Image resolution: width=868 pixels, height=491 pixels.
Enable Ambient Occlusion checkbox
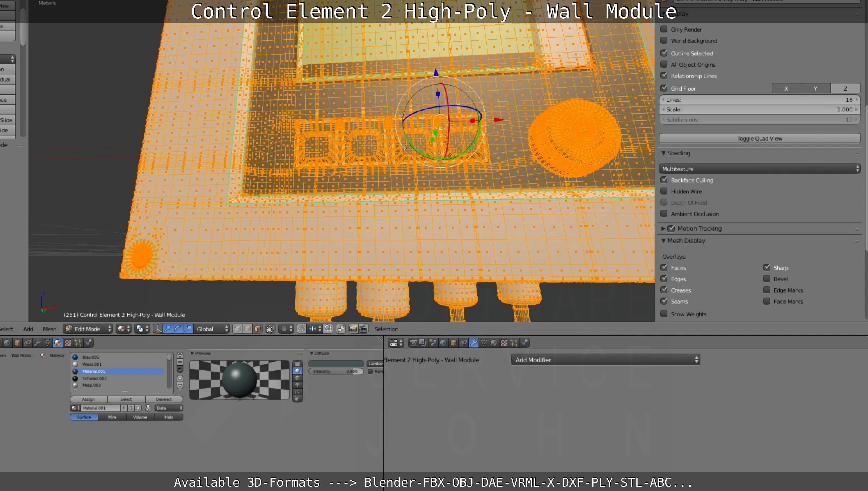[664, 213]
